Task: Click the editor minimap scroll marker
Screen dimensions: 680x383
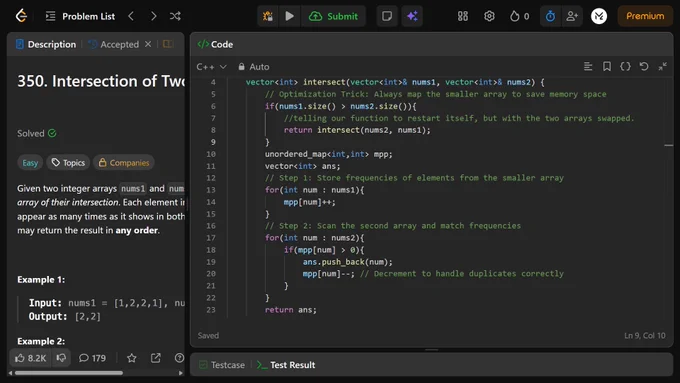Action: [x=669, y=145]
